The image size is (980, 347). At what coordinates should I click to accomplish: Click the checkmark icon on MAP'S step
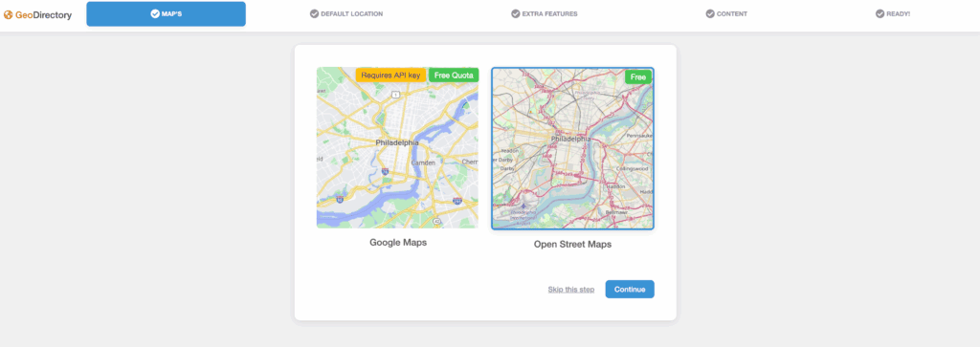155,13
